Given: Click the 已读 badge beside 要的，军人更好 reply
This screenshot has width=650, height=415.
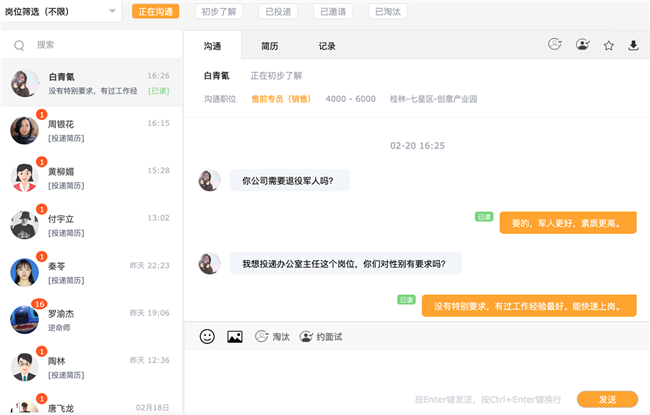Looking at the screenshot, I should point(484,216).
